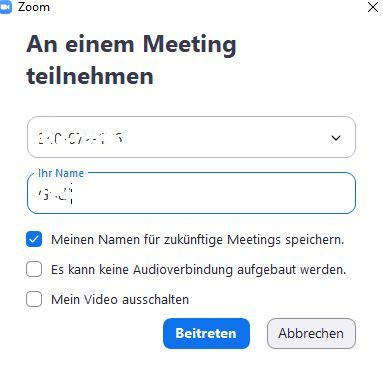Click the blue checkmark next to Meinen Namen
Screen dimensions: 383x374
point(34,239)
